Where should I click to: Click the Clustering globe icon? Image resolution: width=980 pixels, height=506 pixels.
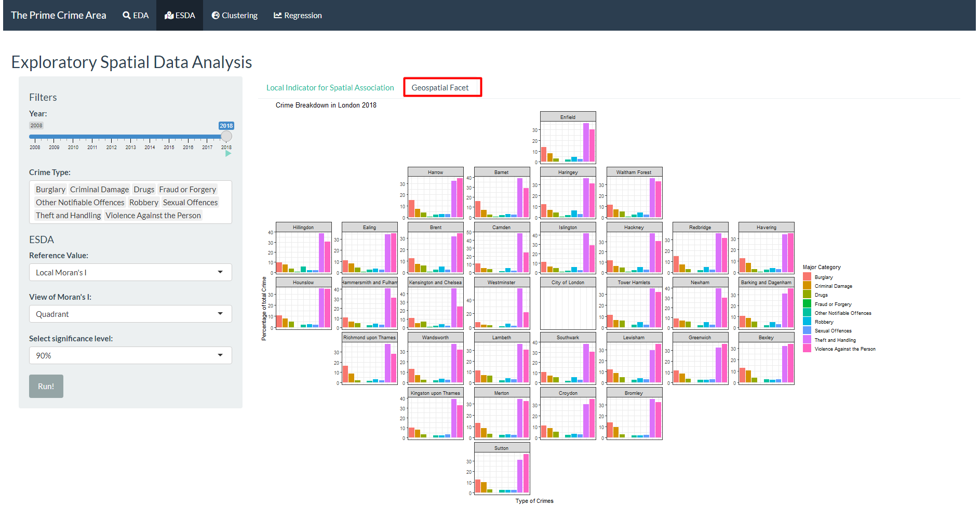[216, 16]
